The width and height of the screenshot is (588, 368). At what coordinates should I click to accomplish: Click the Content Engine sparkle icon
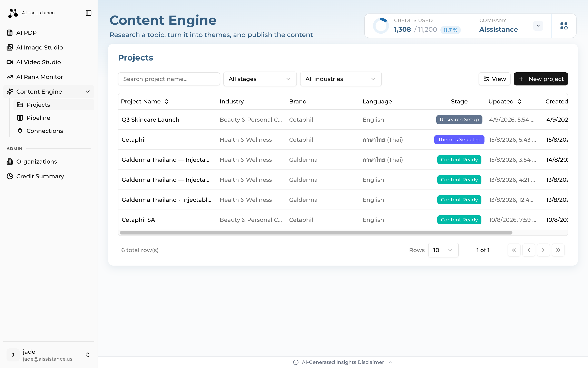(x=10, y=92)
